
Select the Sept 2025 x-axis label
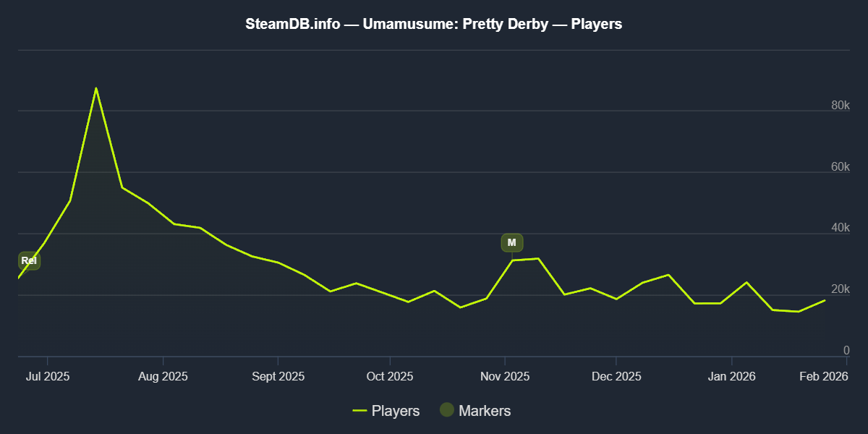pos(278,376)
